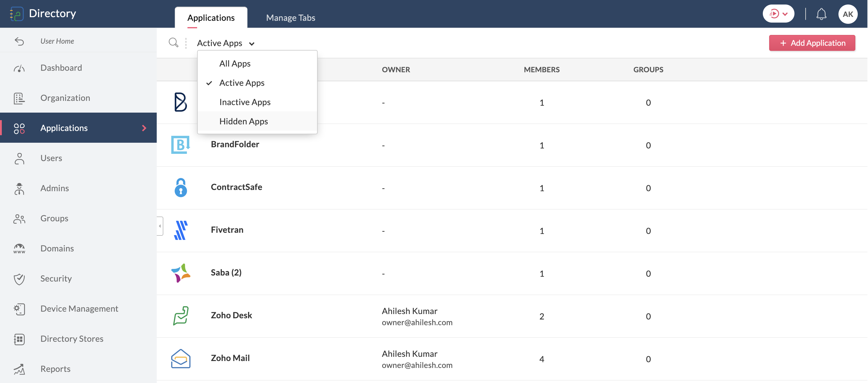Select Hidden Apps filter option
This screenshot has height=383, width=868.
tap(243, 121)
